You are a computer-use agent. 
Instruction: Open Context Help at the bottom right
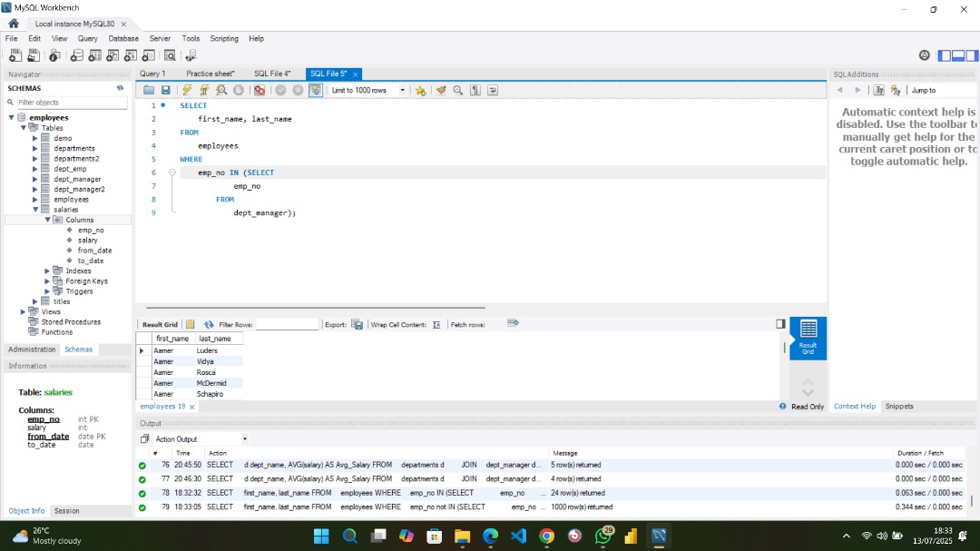coord(854,406)
